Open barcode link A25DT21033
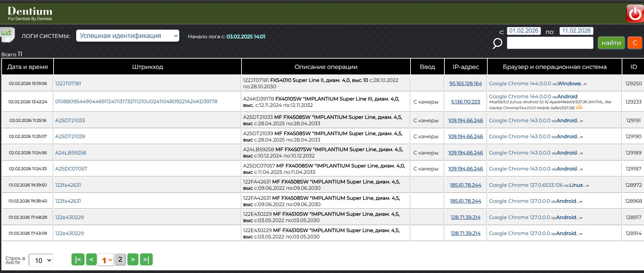 click(x=70, y=120)
